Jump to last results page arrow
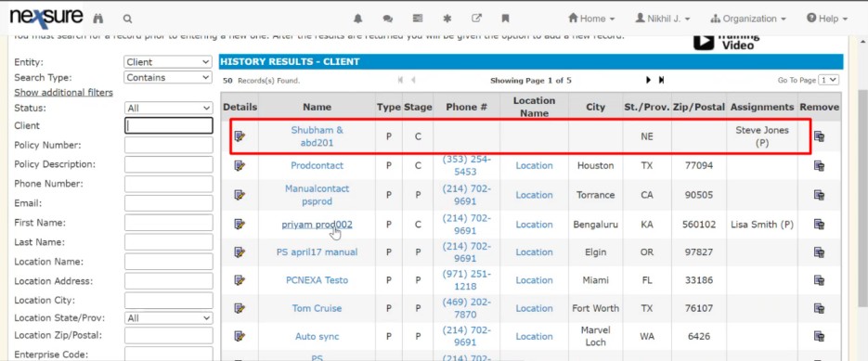Image resolution: width=868 pixels, height=361 pixels. (661, 81)
